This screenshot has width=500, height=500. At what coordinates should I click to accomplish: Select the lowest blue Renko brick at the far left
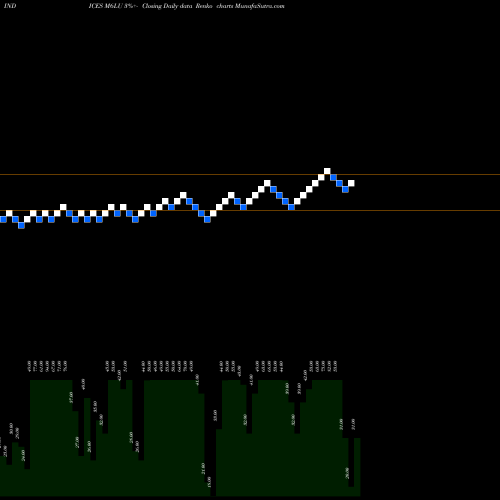[21, 225]
